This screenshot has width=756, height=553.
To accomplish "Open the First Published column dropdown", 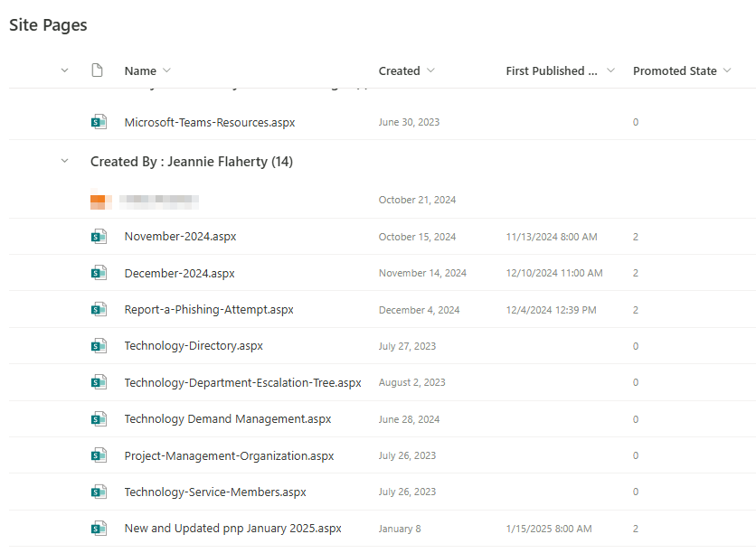I will (x=610, y=70).
